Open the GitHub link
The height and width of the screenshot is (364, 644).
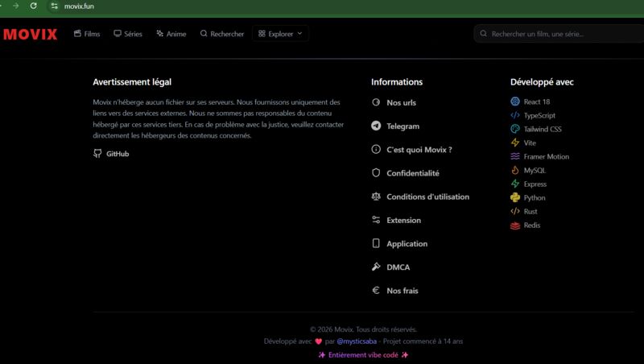click(111, 154)
